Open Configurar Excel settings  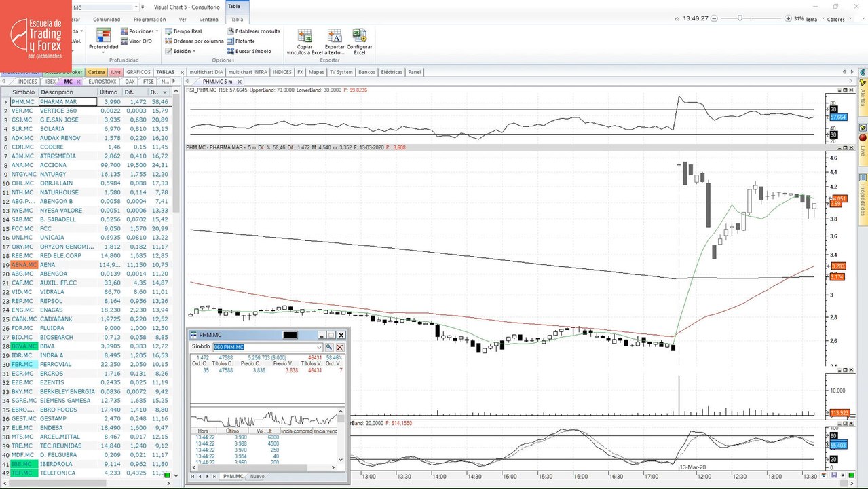[x=360, y=42]
